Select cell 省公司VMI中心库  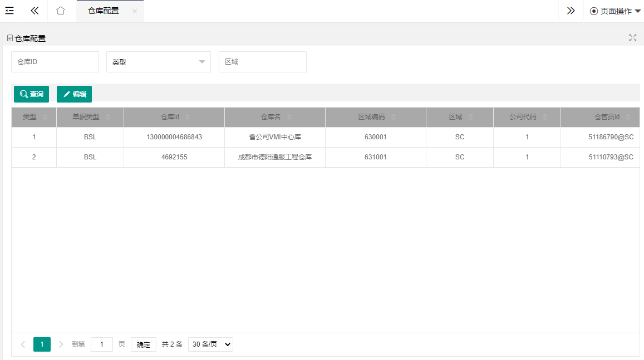(275, 137)
